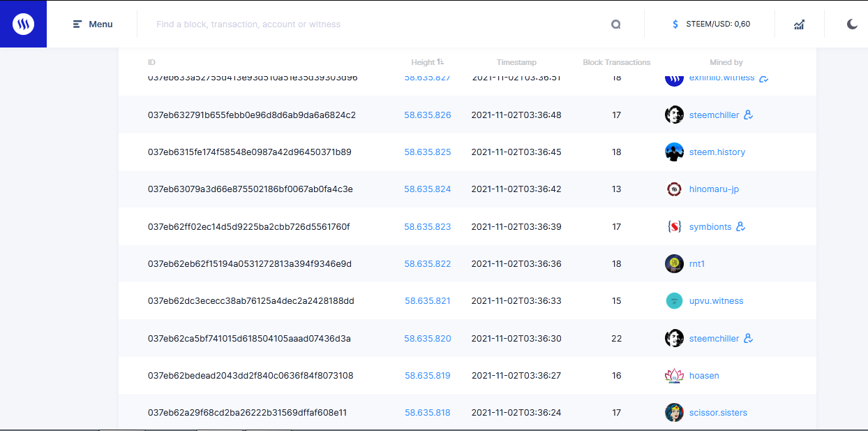Click the STEEM/USD dollar price icon

click(675, 24)
